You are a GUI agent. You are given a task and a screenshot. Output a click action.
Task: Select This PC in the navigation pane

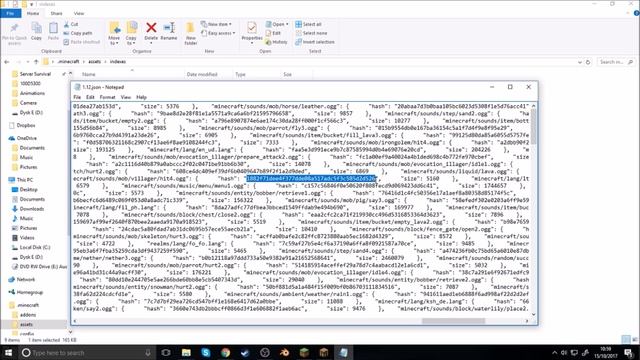[24, 180]
